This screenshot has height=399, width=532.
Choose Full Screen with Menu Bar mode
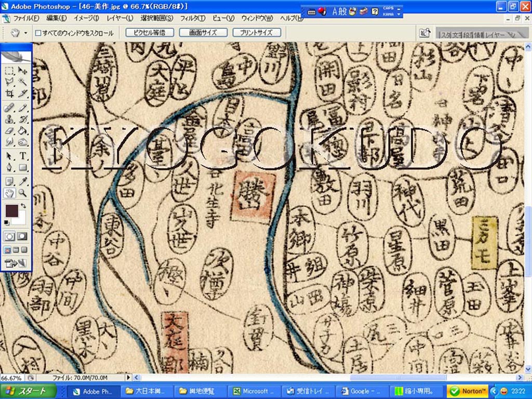click(x=16, y=250)
